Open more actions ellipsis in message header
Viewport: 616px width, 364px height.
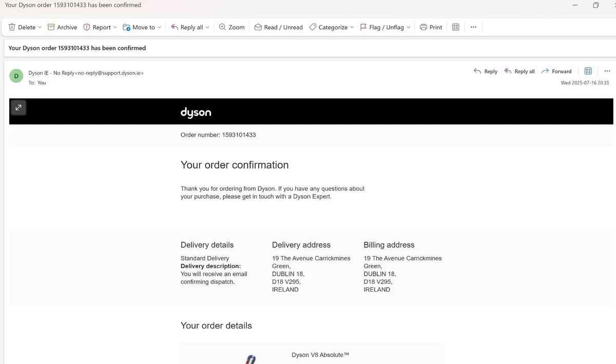(x=607, y=71)
